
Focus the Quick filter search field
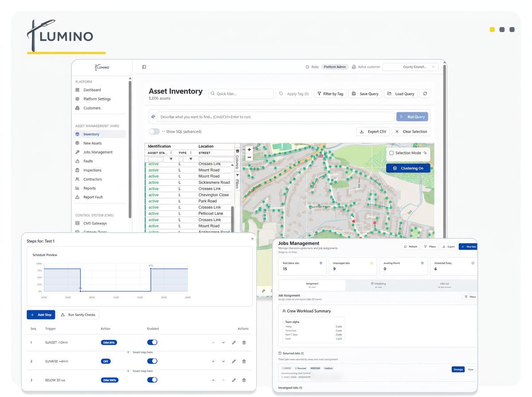point(241,93)
